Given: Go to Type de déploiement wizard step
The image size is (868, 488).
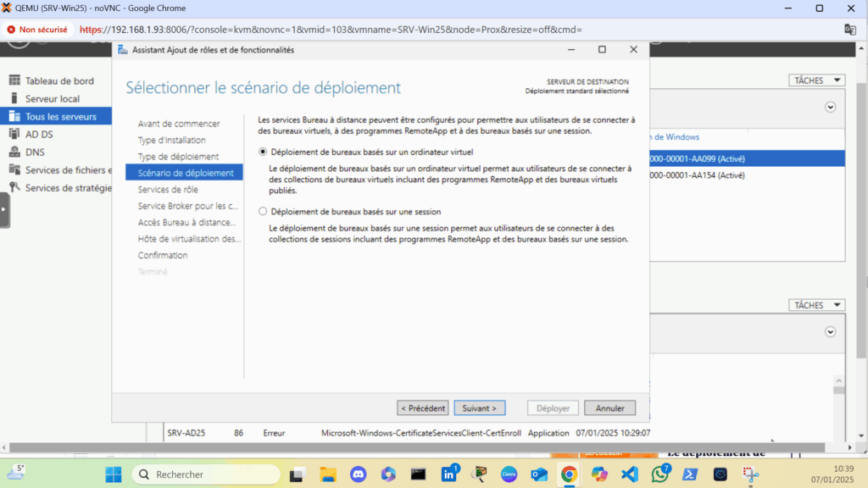Looking at the screenshot, I should pyautogui.click(x=178, y=157).
